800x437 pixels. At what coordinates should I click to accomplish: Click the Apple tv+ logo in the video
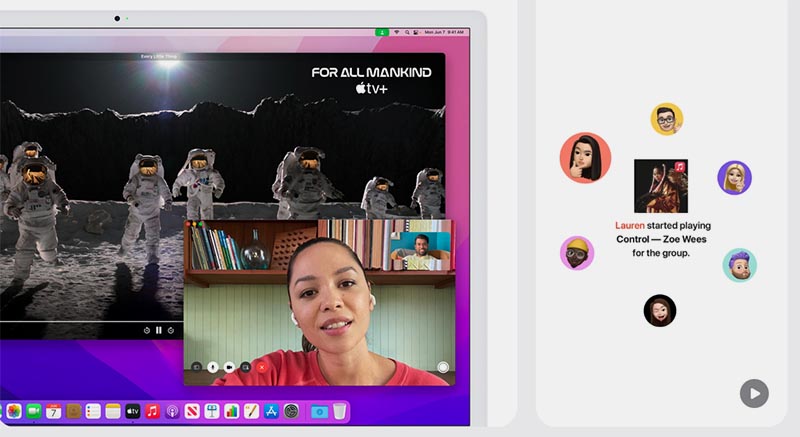371,88
